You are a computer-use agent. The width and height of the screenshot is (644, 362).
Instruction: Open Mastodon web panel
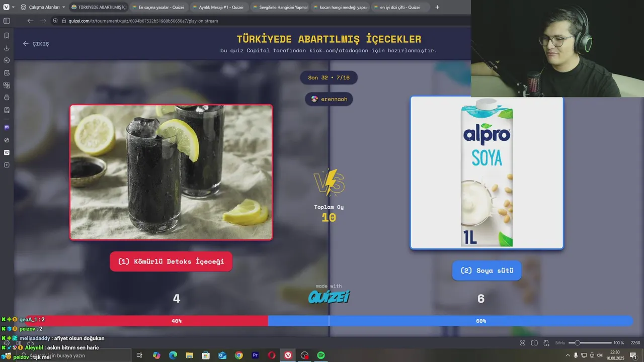(x=7, y=127)
